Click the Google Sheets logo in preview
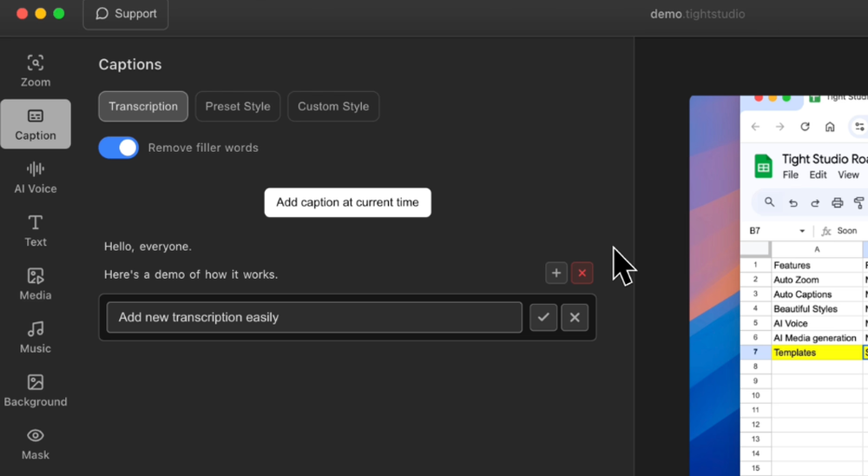This screenshot has width=868, height=476. (x=763, y=166)
